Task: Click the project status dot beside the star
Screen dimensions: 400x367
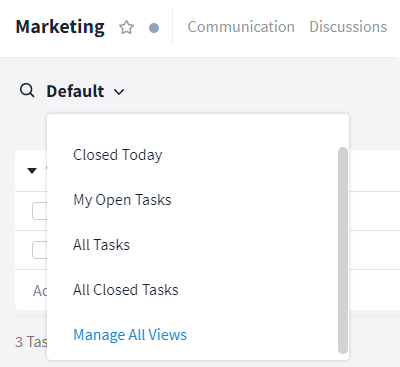Action: [154, 28]
